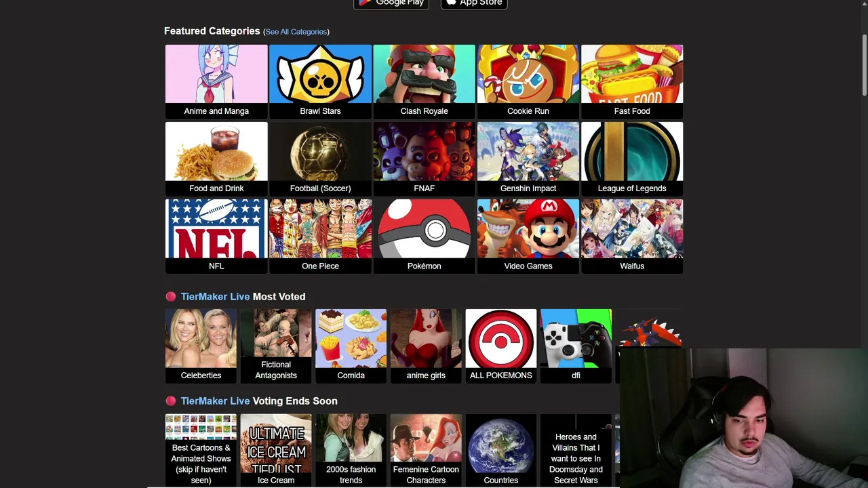This screenshot has height=488, width=868.
Task: Choose the FNAF category
Action: (x=424, y=159)
